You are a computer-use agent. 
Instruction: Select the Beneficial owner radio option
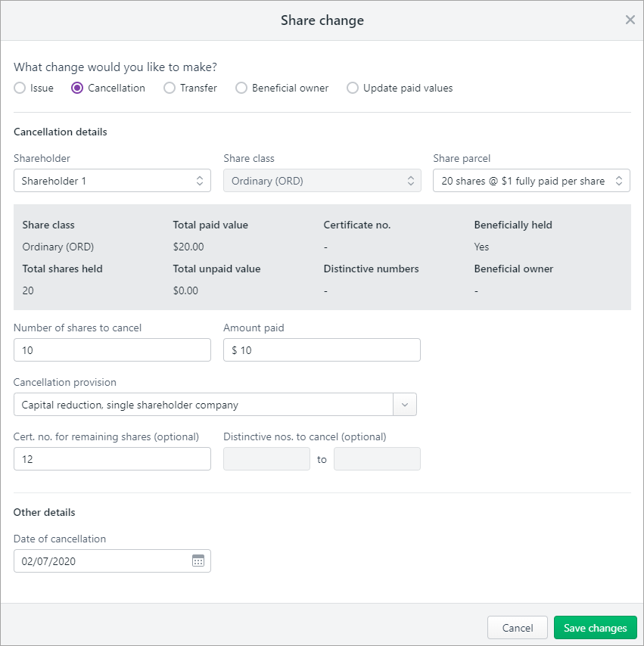[241, 88]
